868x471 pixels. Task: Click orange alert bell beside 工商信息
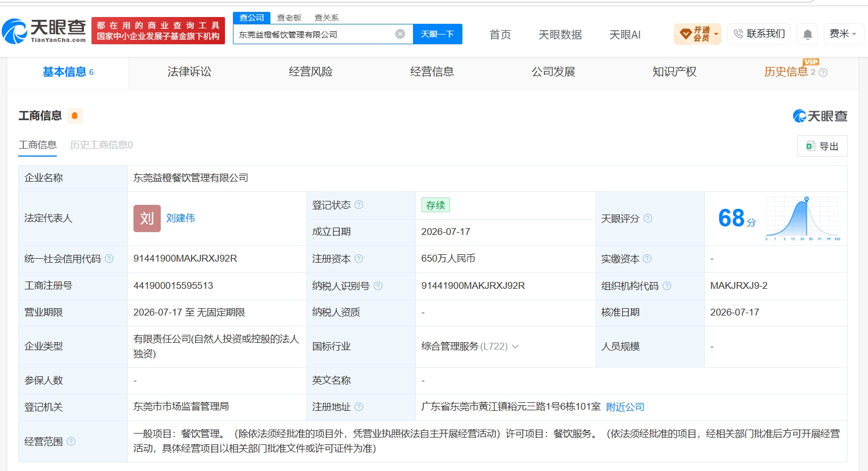click(x=74, y=116)
